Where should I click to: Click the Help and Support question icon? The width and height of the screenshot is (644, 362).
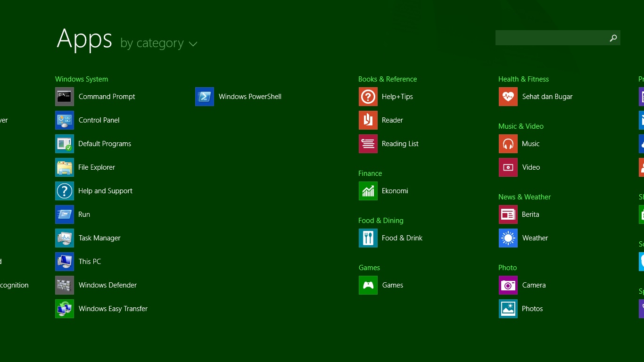coord(65,191)
